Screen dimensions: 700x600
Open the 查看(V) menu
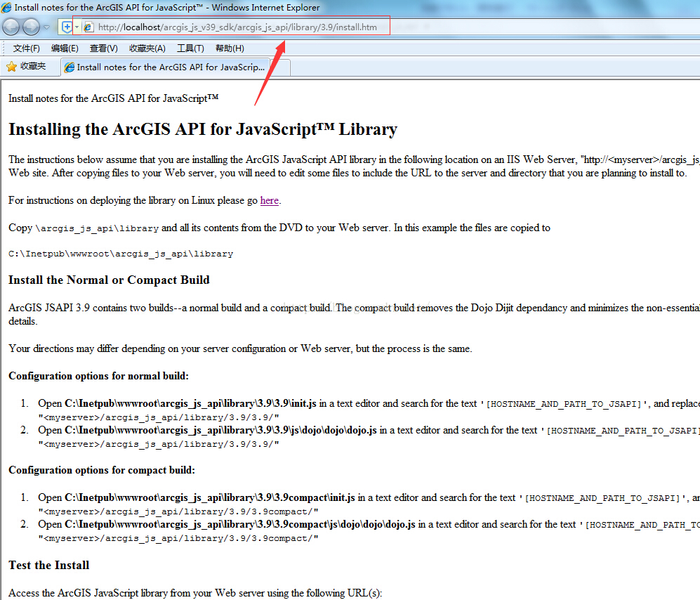point(104,48)
